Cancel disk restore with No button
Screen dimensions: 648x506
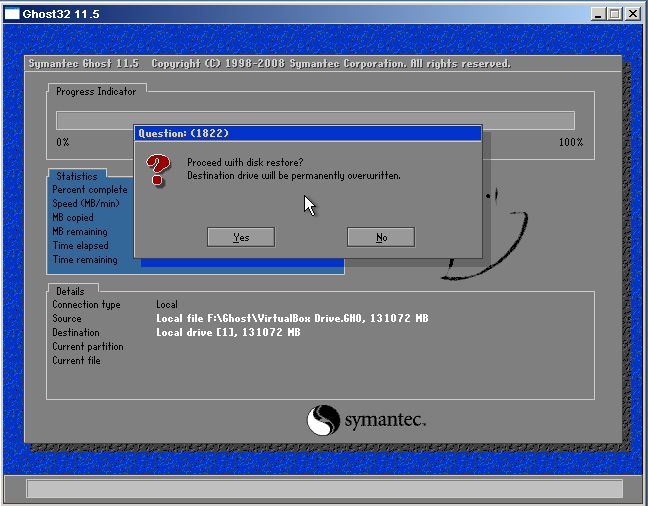click(381, 237)
